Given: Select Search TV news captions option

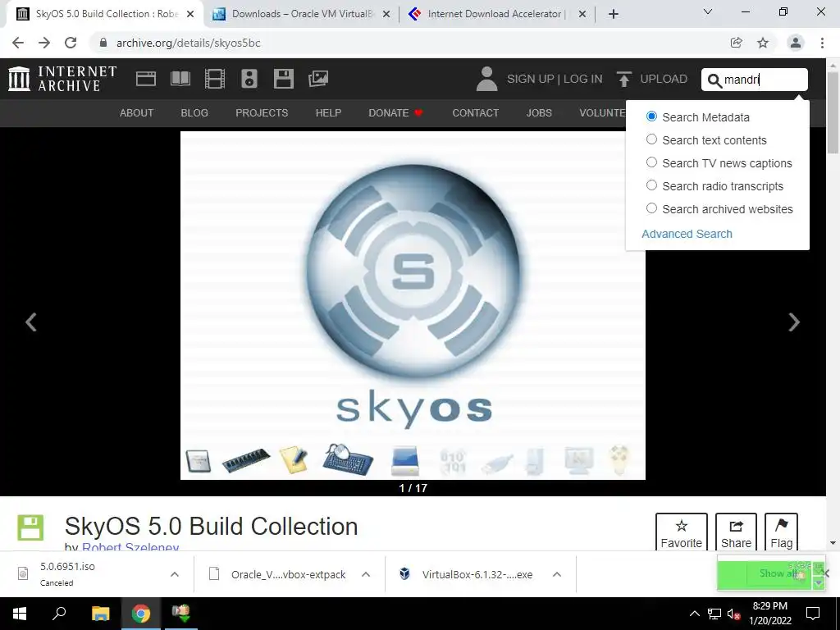Looking at the screenshot, I should (651, 162).
